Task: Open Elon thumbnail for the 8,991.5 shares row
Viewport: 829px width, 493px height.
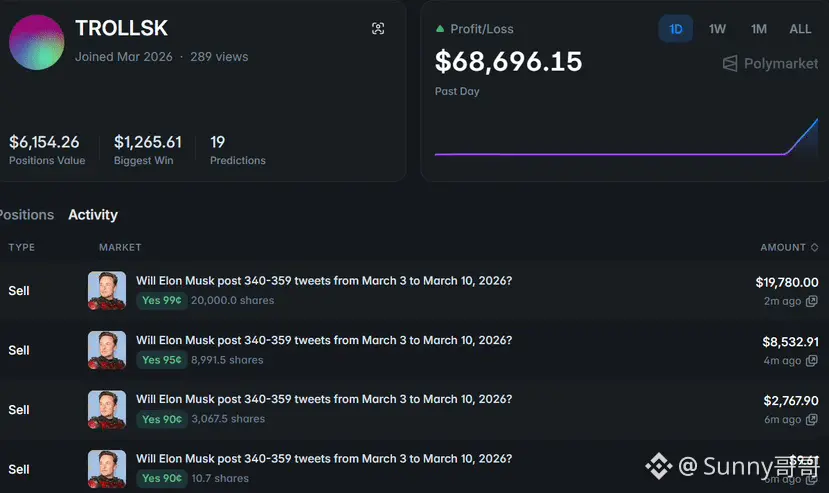Action: (107, 350)
